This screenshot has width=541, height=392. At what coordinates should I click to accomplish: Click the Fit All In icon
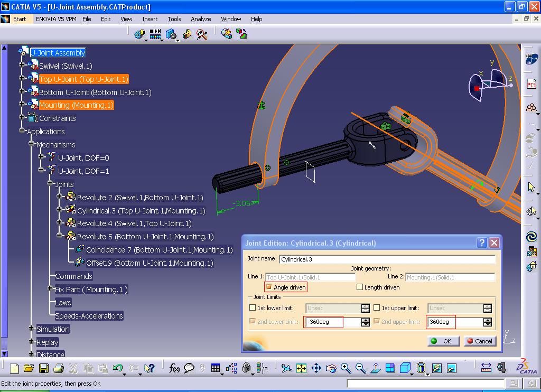[301, 367]
